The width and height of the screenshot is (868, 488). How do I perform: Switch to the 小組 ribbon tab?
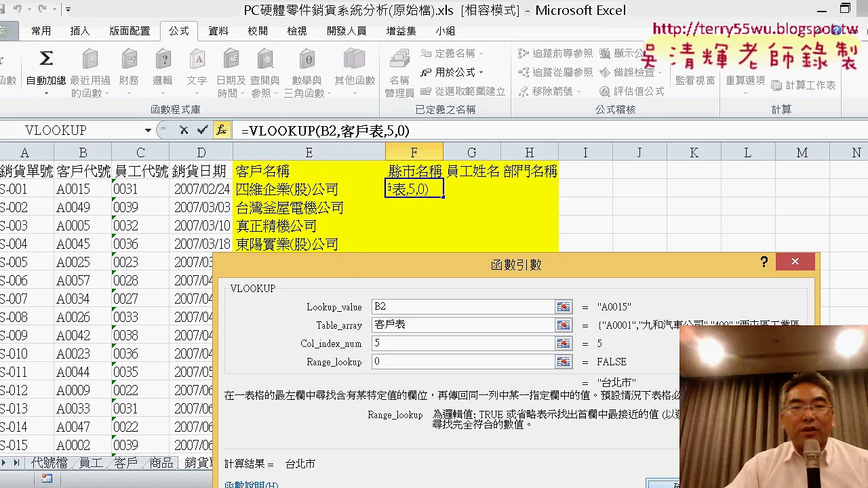click(446, 30)
